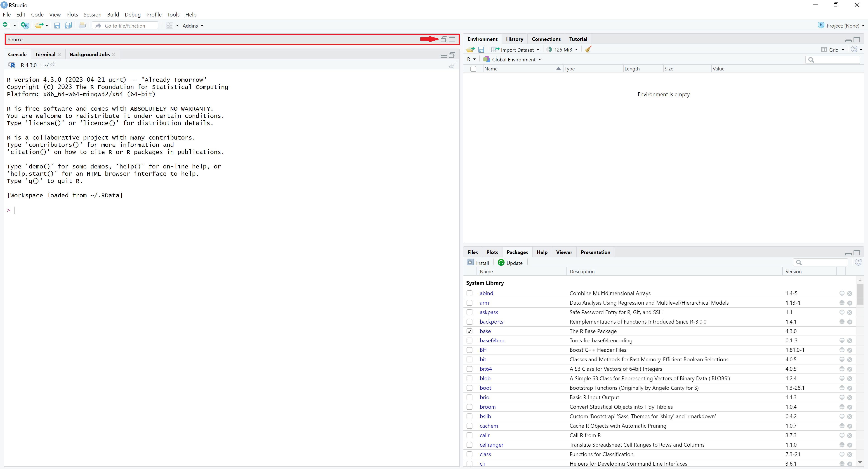868x469 pixels.
Task: Toggle the abind package checkbox on
Action: [x=470, y=293]
